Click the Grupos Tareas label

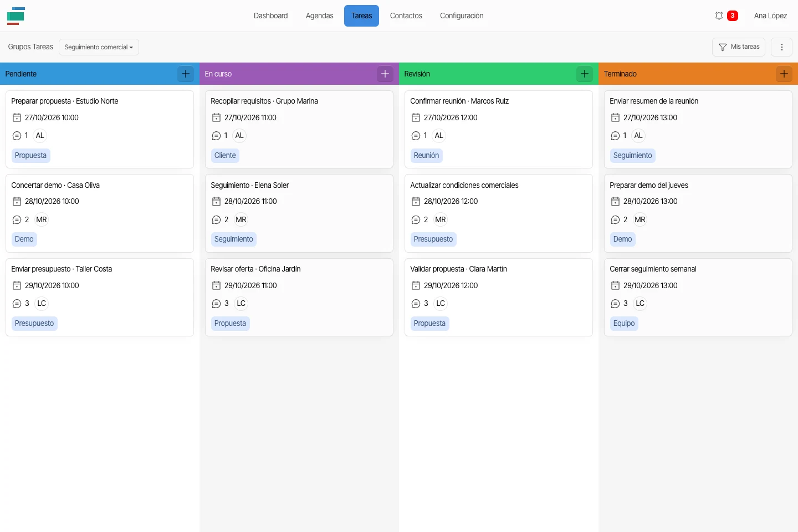pos(30,47)
